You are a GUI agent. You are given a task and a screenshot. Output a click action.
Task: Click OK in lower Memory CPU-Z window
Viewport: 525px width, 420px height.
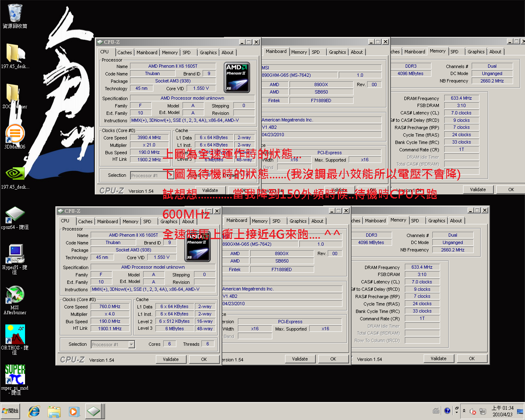coord(472,358)
